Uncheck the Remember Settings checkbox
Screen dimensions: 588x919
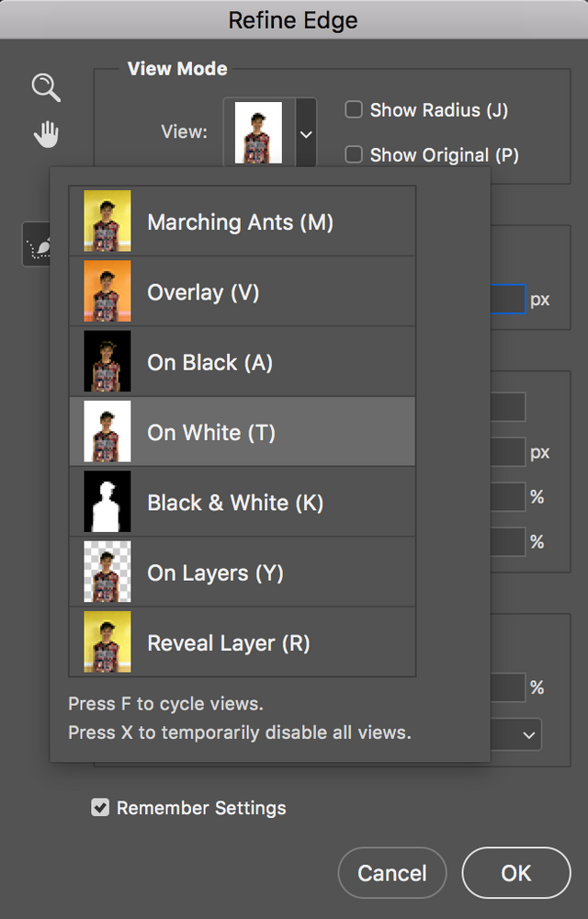pyautogui.click(x=100, y=808)
